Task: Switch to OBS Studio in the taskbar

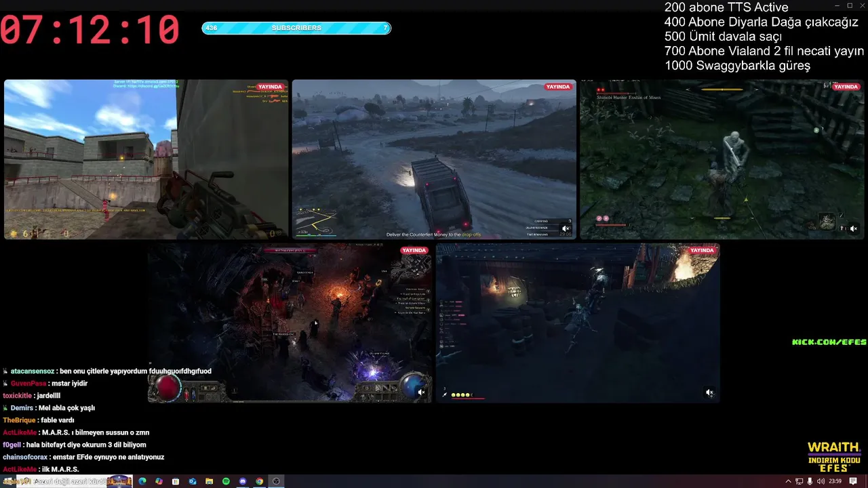Action: [x=276, y=481]
